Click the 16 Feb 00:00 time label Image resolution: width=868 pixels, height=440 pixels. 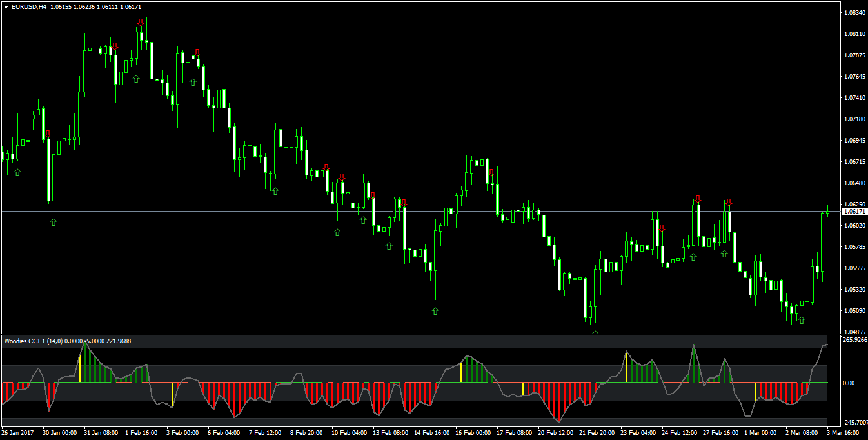473,433
